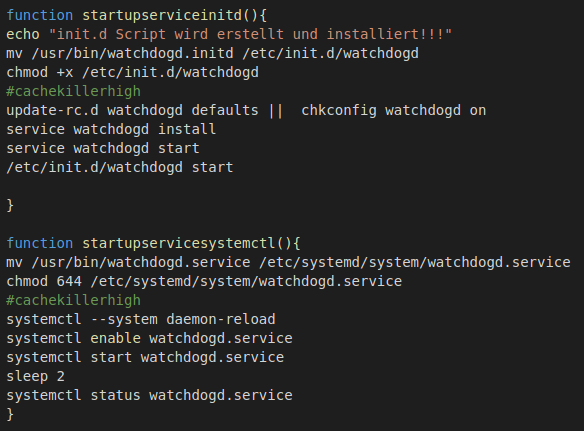Click the /etc/init.d/watchdogd start line
Viewport: 584px width, 431px height.
120,167
